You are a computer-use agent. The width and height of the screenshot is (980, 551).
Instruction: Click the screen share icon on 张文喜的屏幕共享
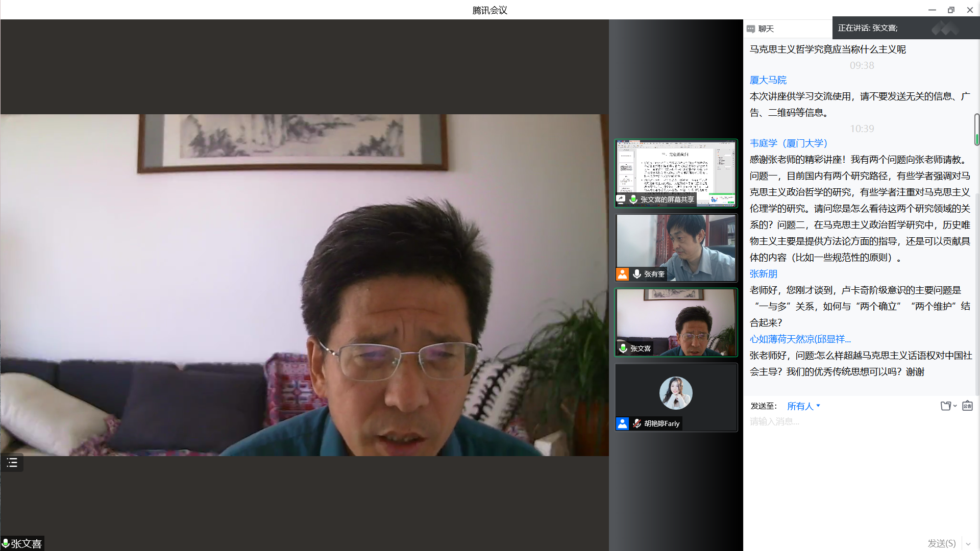tap(621, 199)
